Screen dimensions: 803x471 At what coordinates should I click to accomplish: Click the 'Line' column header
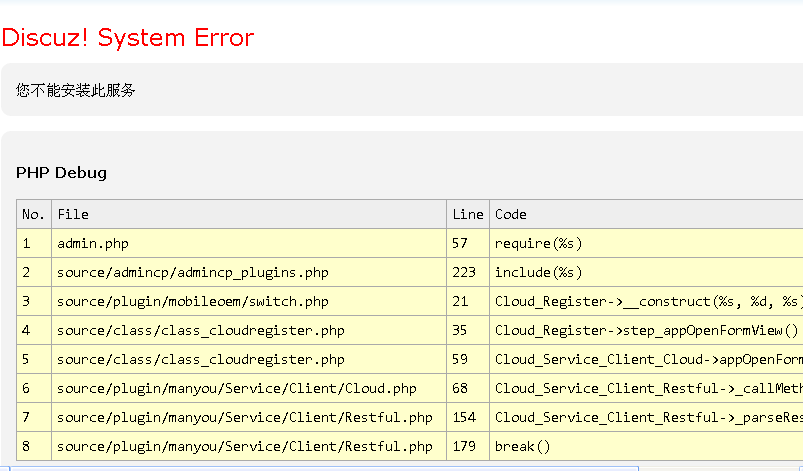click(x=468, y=214)
